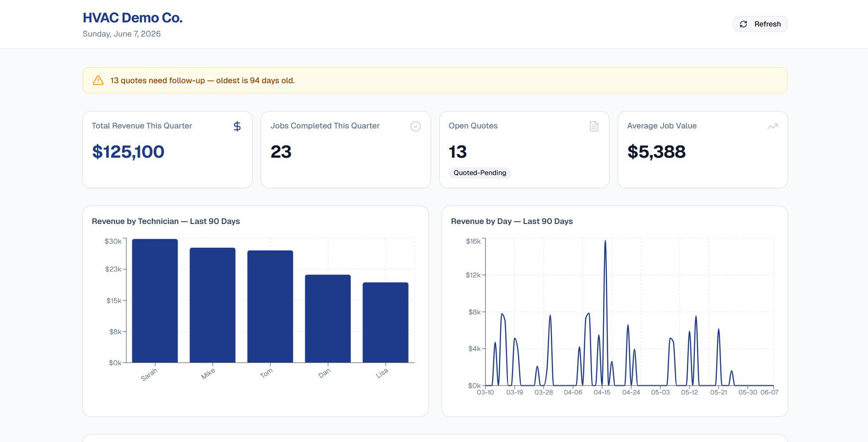Click Sarah's bar in technician chart

tap(155, 301)
